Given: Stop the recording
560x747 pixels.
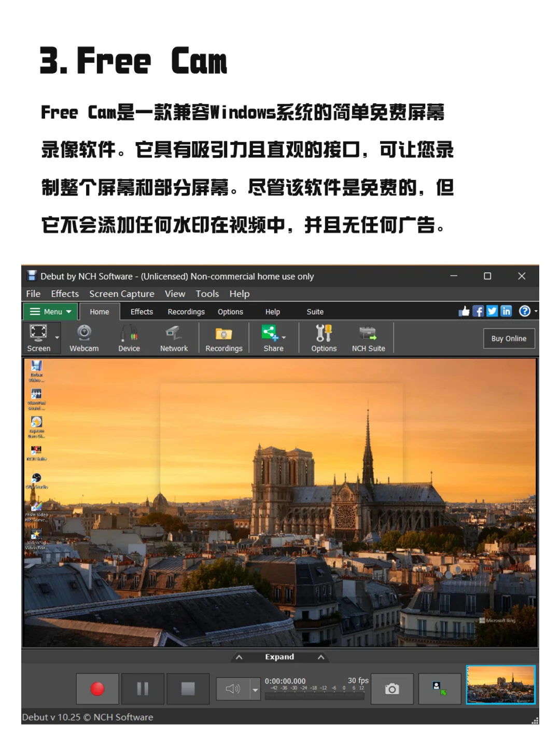Looking at the screenshot, I should tap(188, 688).
